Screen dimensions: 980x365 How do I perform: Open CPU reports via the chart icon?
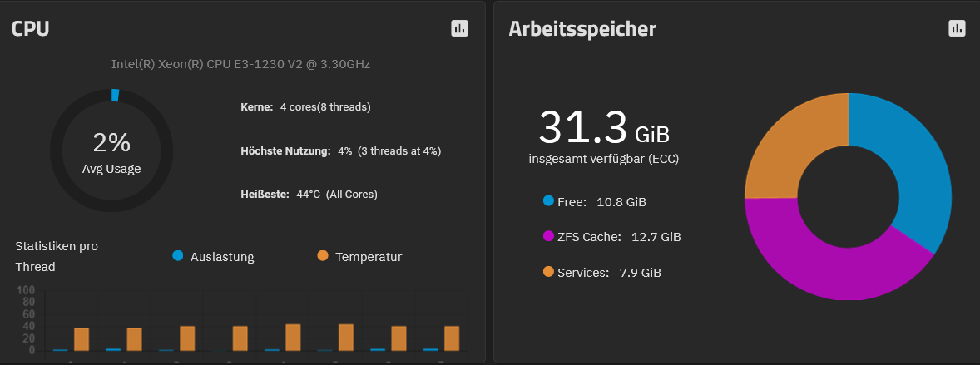(459, 28)
